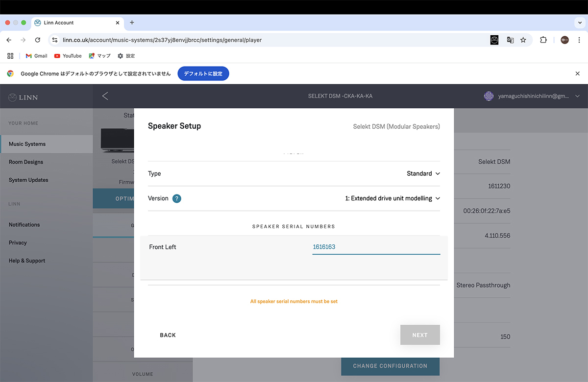Click the Front Left serial number field

(x=376, y=247)
